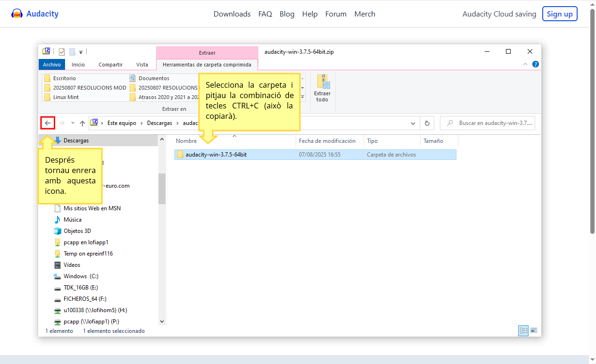Click the Properties checkmark icon in quick access toolbar

[x=61, y=52]
